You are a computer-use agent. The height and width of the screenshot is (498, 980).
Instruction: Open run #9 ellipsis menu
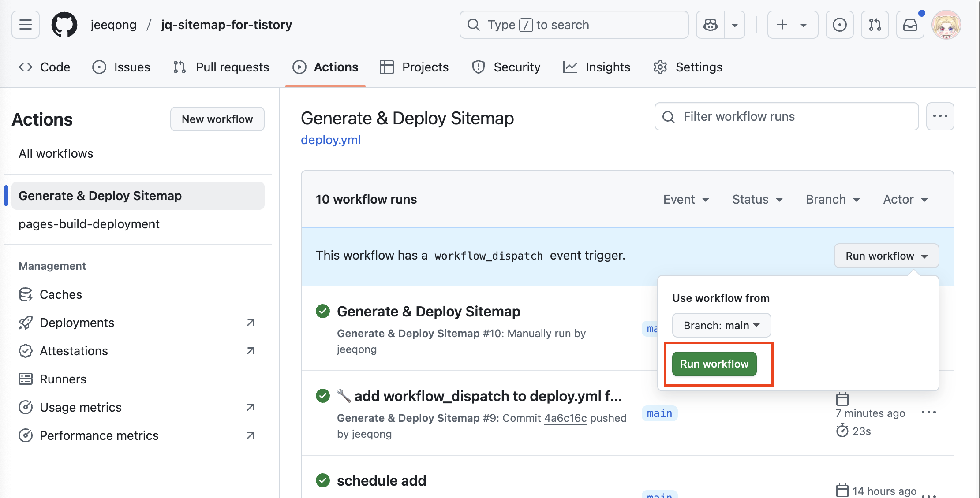point(928,413)
